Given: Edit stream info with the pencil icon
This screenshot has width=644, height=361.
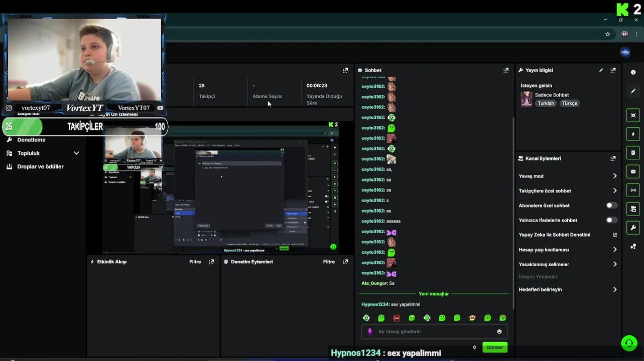Looking at the screenshot, I should 601,70.
